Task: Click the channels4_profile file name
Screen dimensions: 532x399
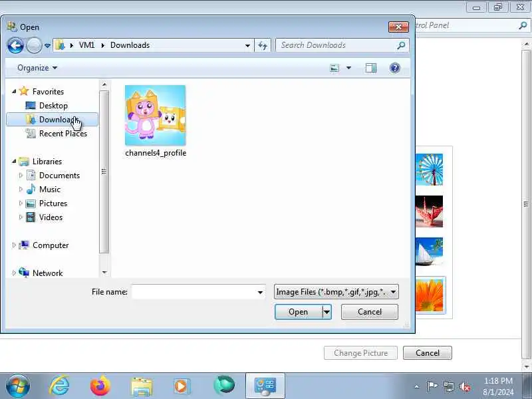Action: pos(156,153)
